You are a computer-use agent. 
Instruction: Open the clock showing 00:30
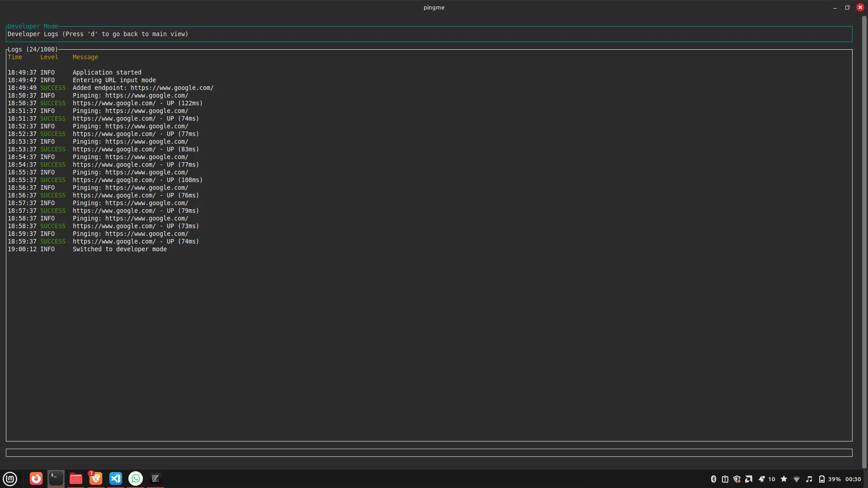pyautogui.click(x=853, y=479)
